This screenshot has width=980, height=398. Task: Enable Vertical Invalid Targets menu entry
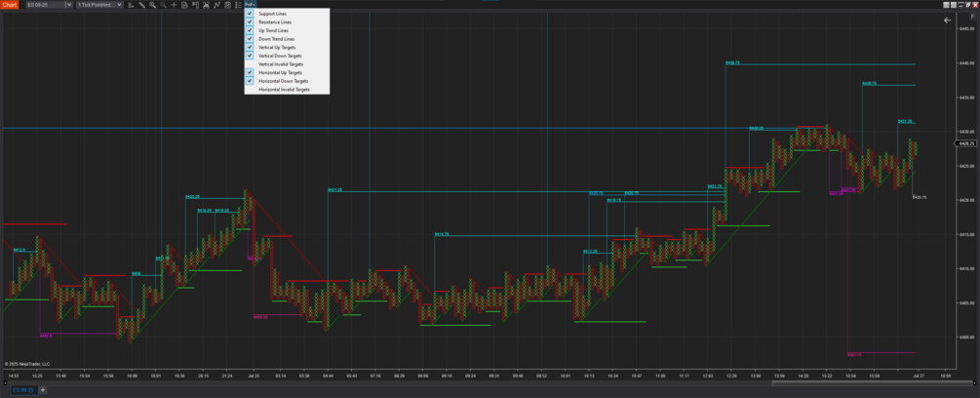tap(287, 63)
